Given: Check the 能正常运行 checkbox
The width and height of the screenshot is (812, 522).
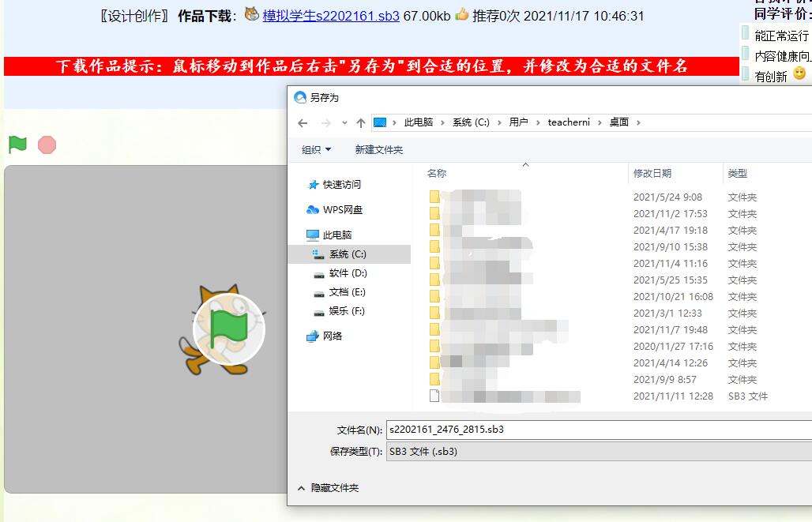Looking at the screenshot, I should click(x=745, y=32).
